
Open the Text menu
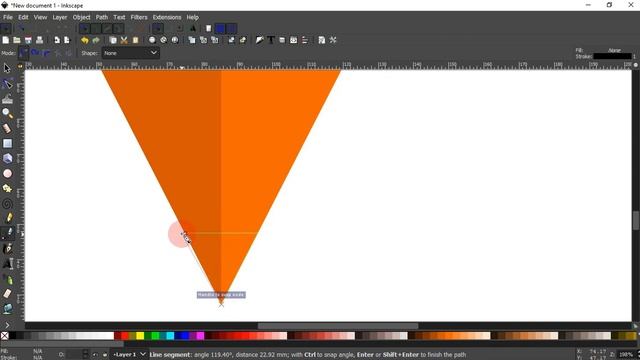tap(119, 17)
